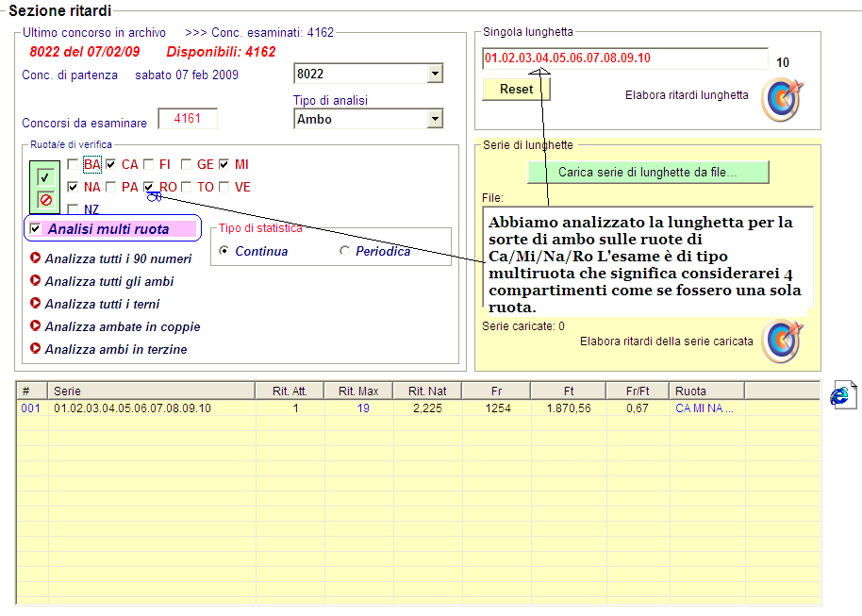Click the green checkmark select-all wheels icon
The image size is (862, 616).
[x=44, y=176]
